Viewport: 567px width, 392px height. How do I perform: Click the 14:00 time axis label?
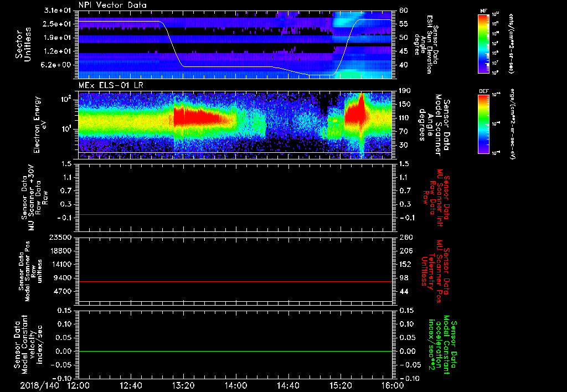[x=236, y=385]
